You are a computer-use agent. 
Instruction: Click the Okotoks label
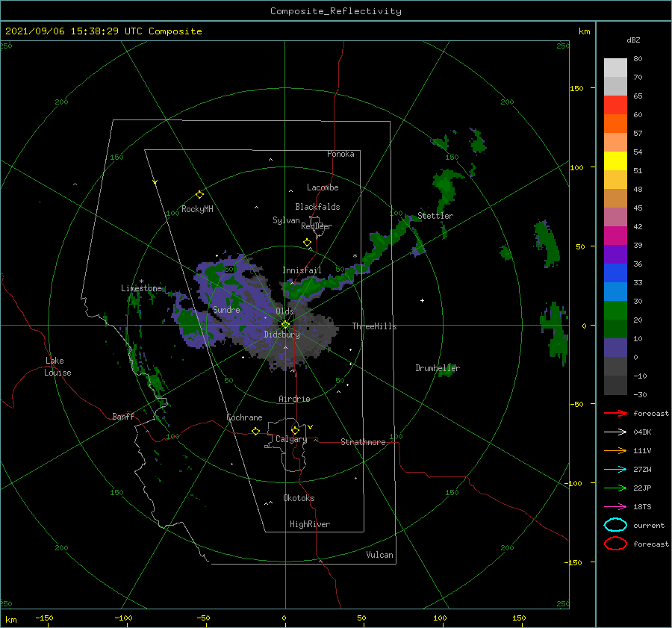pos(299,498)
